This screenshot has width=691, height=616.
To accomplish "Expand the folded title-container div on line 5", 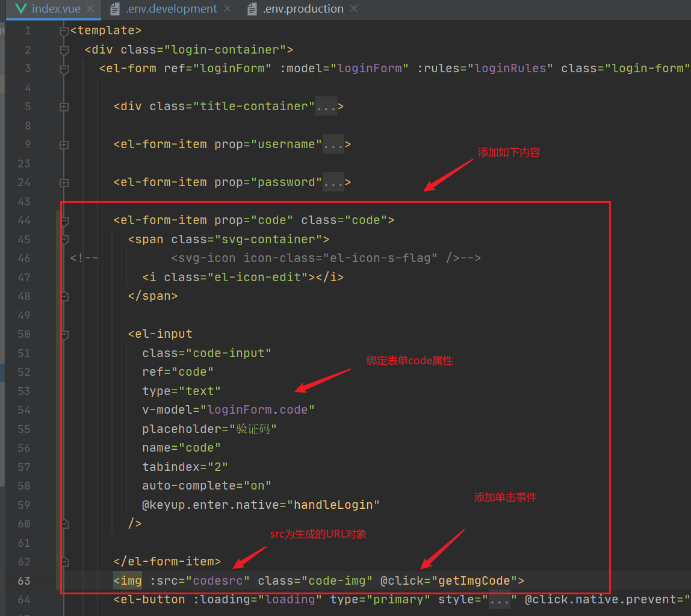I will [64, 107].
